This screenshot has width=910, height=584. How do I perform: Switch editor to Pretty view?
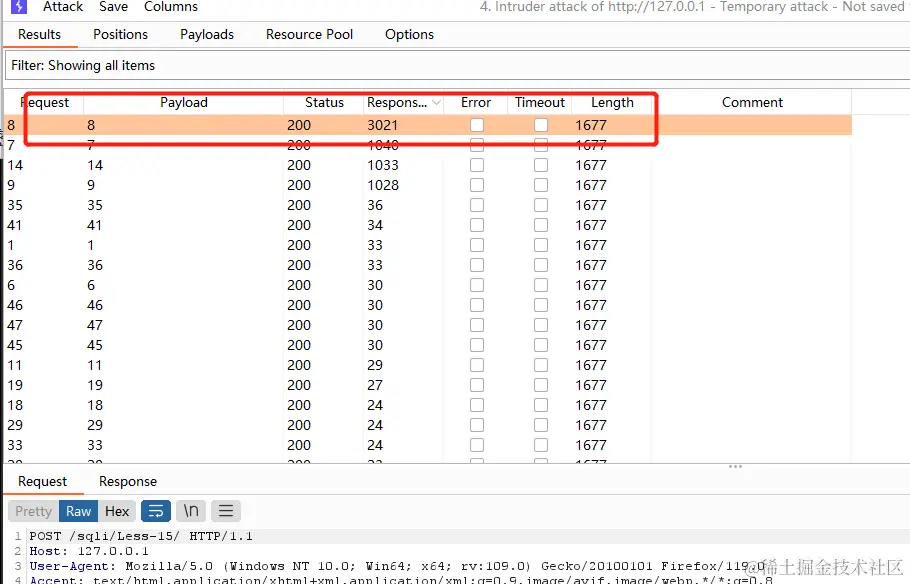[34, 511]
